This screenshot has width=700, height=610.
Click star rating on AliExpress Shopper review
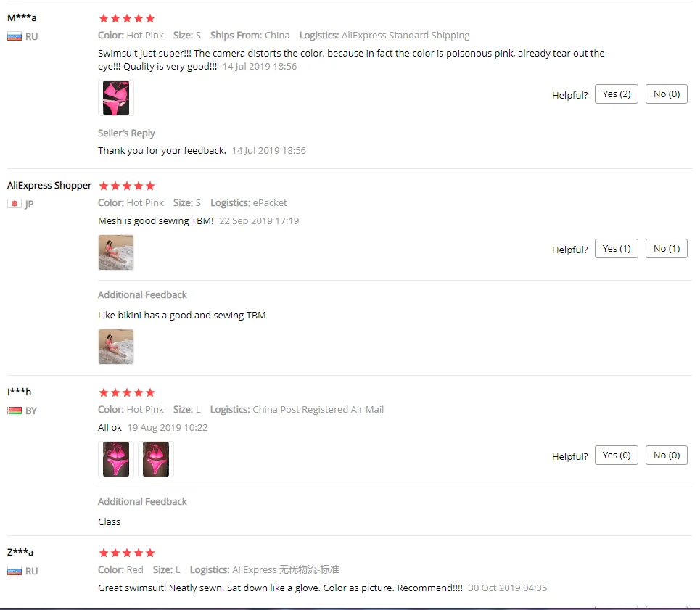(127, 186)
